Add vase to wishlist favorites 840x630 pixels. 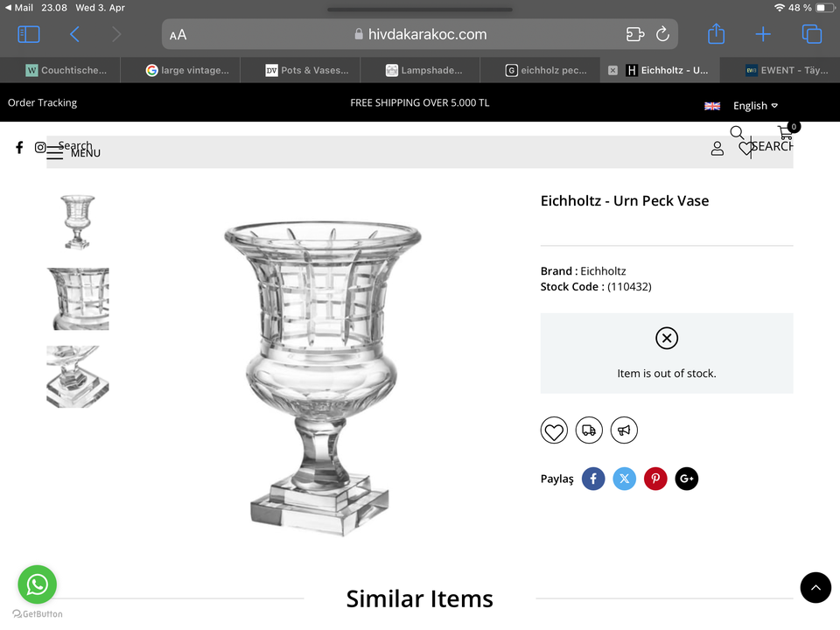pyautogui.click(x=554, y=430)
